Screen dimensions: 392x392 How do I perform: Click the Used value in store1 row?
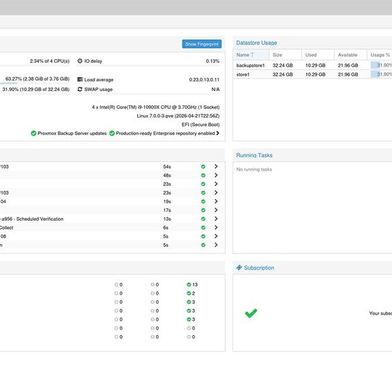pos(315,74)
